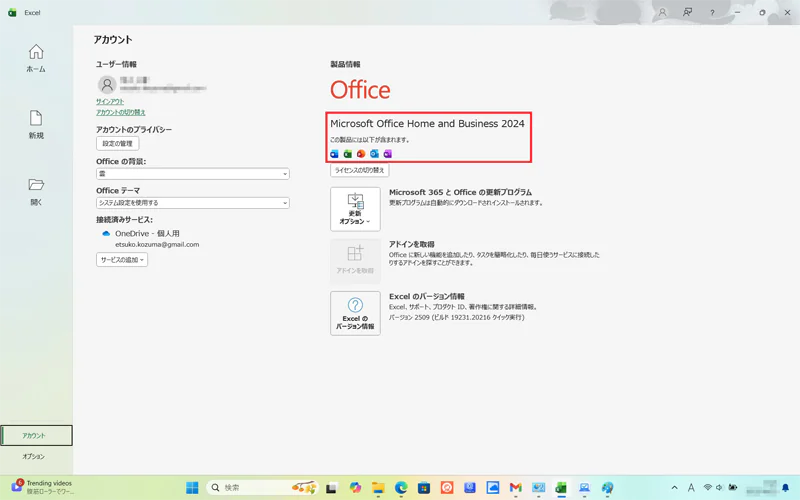
Task: Select the アカウント tab in the sidebar
Action: [x=36, y=435]
